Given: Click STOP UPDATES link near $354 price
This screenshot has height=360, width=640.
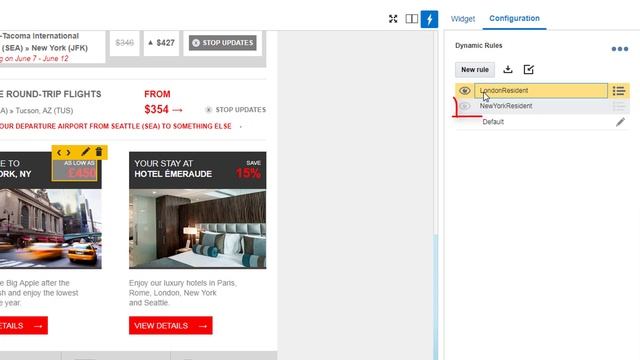Looking at the screenshot, I should 236,110.
